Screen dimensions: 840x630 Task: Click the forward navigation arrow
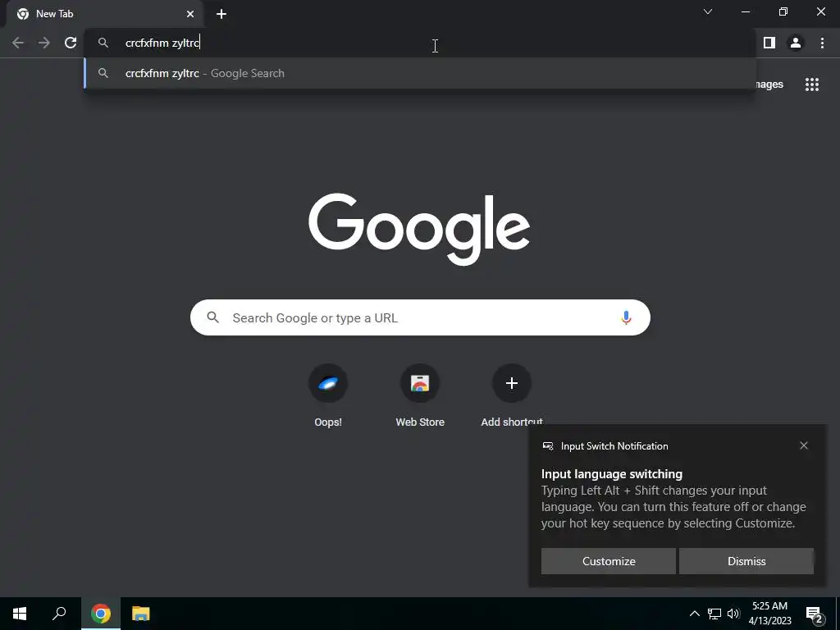pos(44,43)
